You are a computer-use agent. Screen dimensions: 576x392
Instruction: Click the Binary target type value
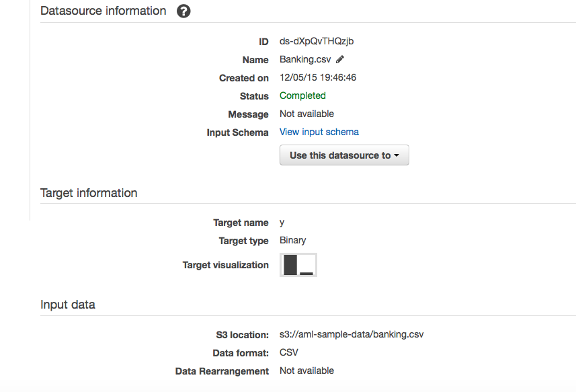(293, 241)
